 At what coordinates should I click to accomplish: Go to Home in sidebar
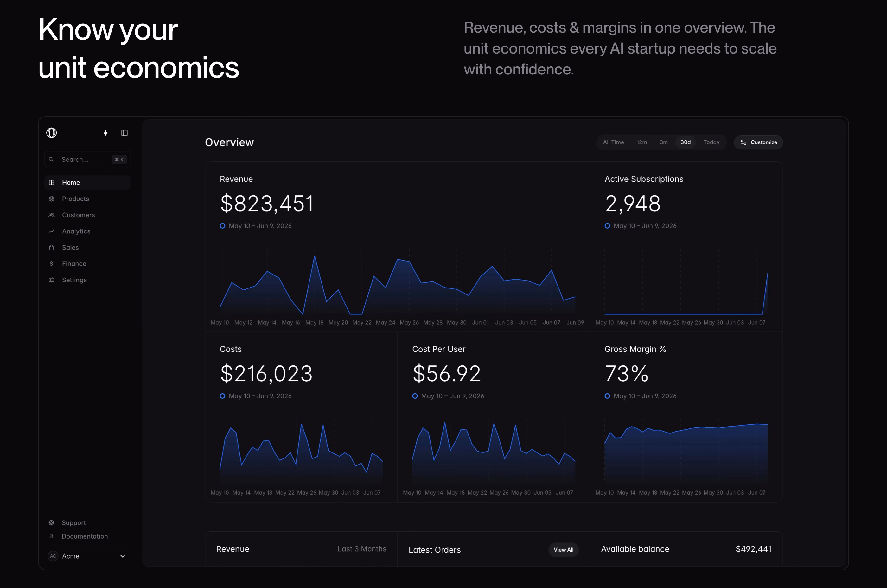[x=87, y=183]
